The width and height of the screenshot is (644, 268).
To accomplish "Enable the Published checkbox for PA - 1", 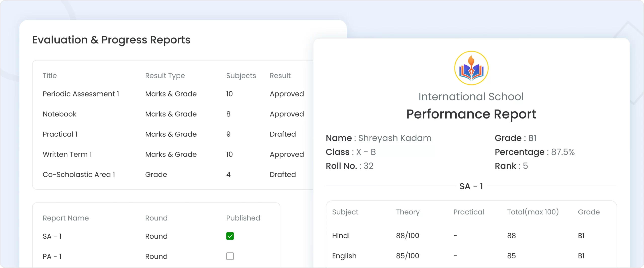I will click(x=230, y=256).
